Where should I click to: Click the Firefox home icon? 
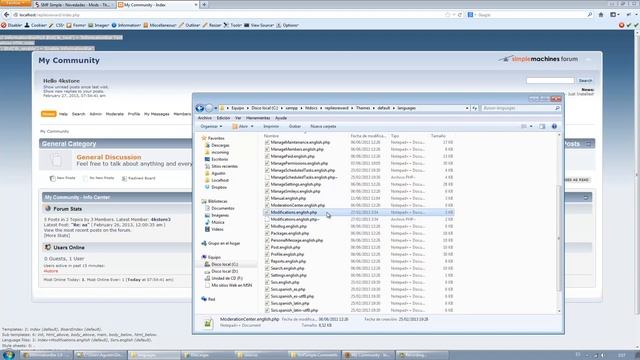(601, 15)
